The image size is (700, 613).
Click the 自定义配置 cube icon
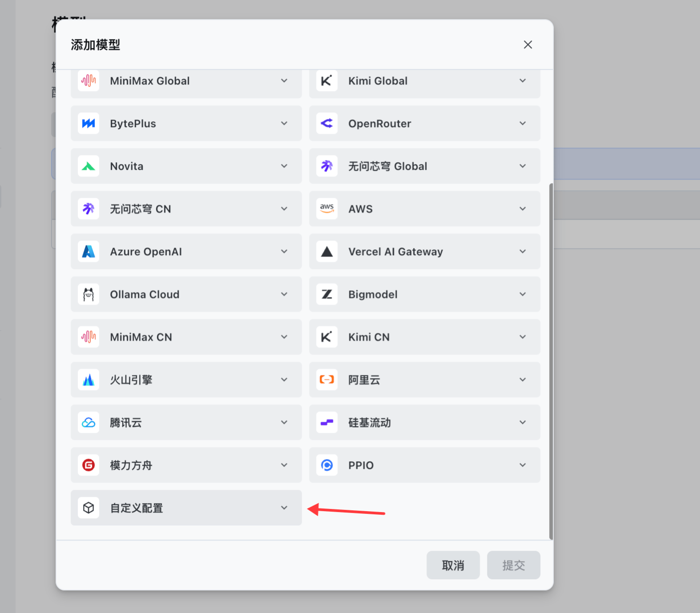pos(88,508)
